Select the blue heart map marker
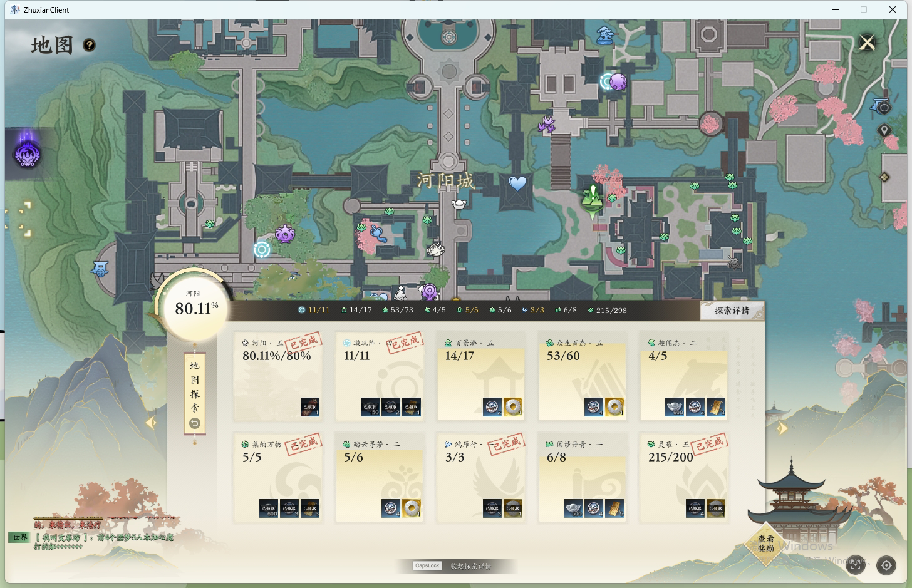 [x=517, y=183]
